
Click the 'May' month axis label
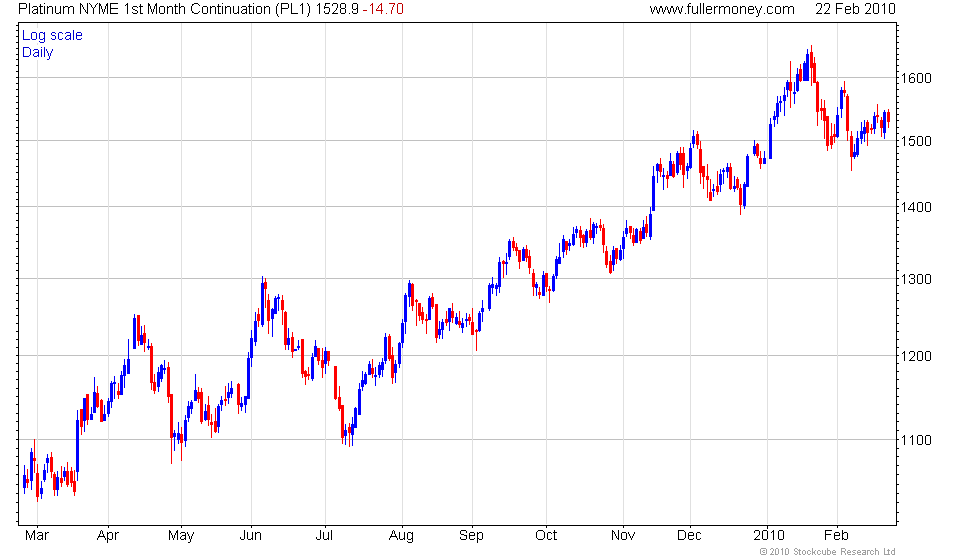[181, 536]
